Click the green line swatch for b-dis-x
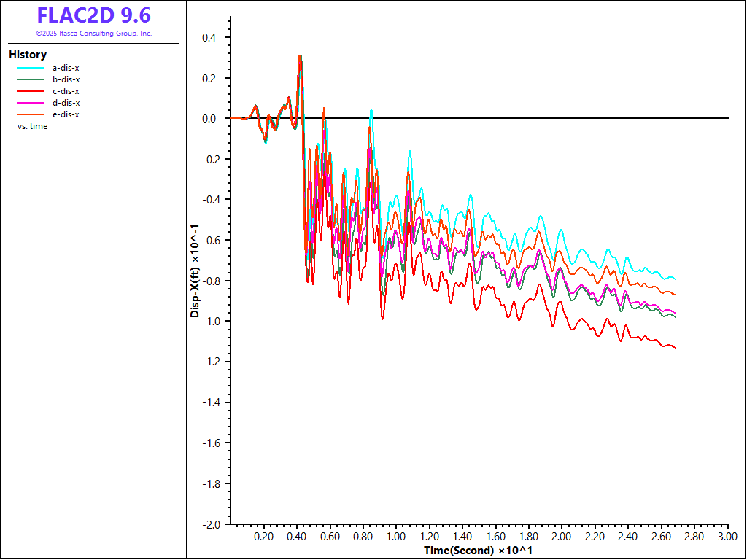The width and height of the screenshot is (747, 560). pyautogui.click(x=29, y=79)
